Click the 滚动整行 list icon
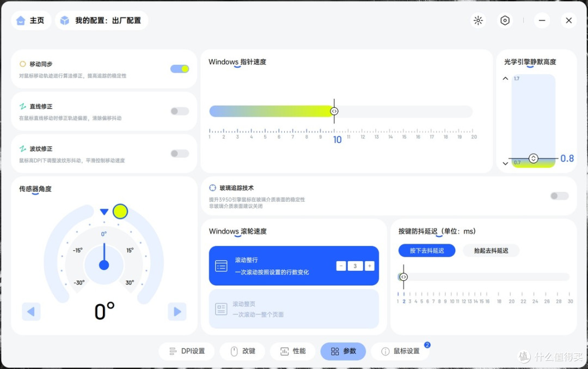The height and width of the screenshot is (369, 588). (221, 266)
